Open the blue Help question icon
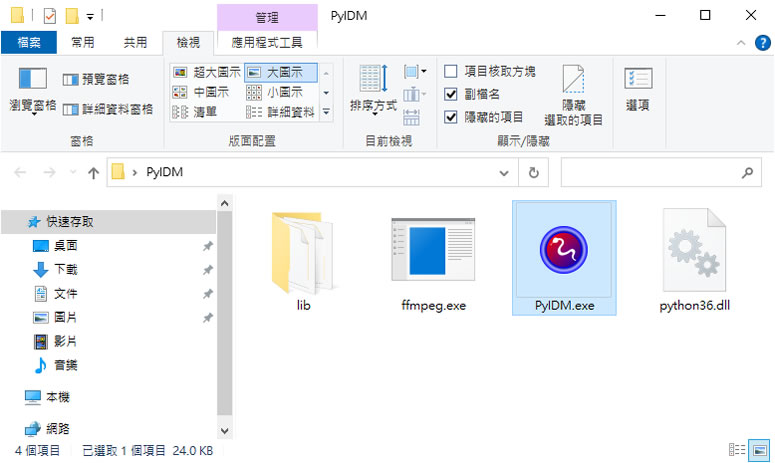775x463 pixels. 763,43
